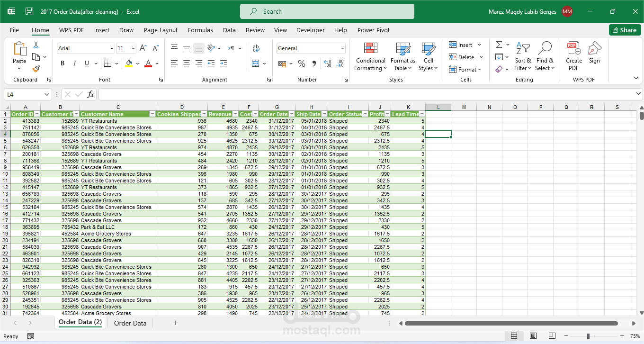The image size is (644, 344).
Task: Switch to Page Break Preview in status bar
Action: pos(552,336)
